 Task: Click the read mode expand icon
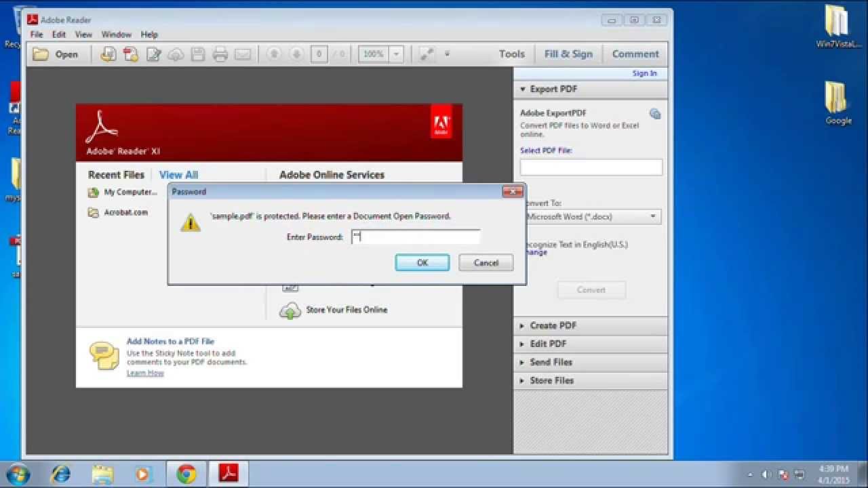click(427, 54)
